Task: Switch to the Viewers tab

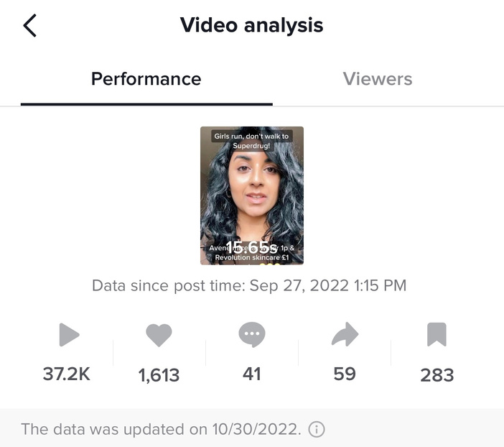Action: (378, 78)
